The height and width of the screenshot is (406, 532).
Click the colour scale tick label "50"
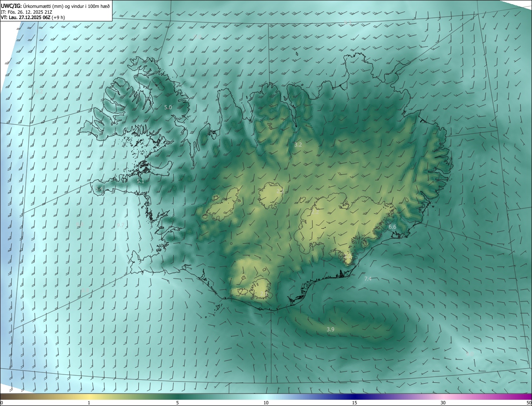point(529,403)
